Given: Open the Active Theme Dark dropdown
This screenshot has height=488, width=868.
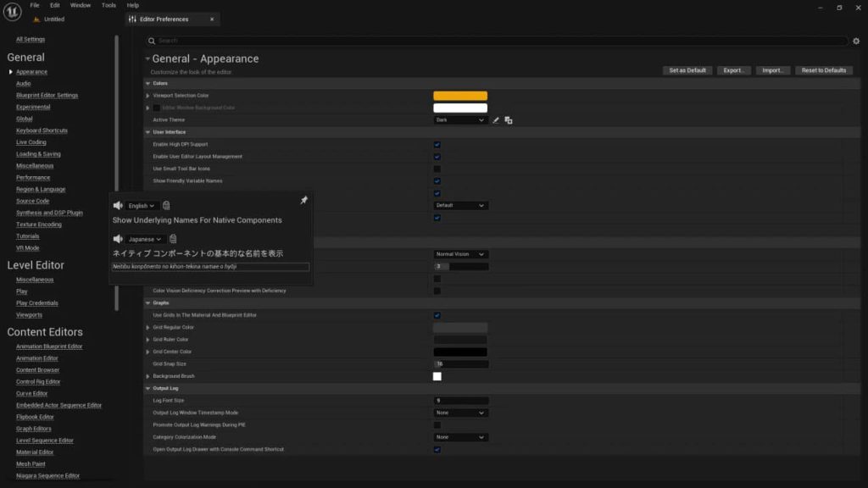Looking at the screenshot, I should (x=460, y=120).
